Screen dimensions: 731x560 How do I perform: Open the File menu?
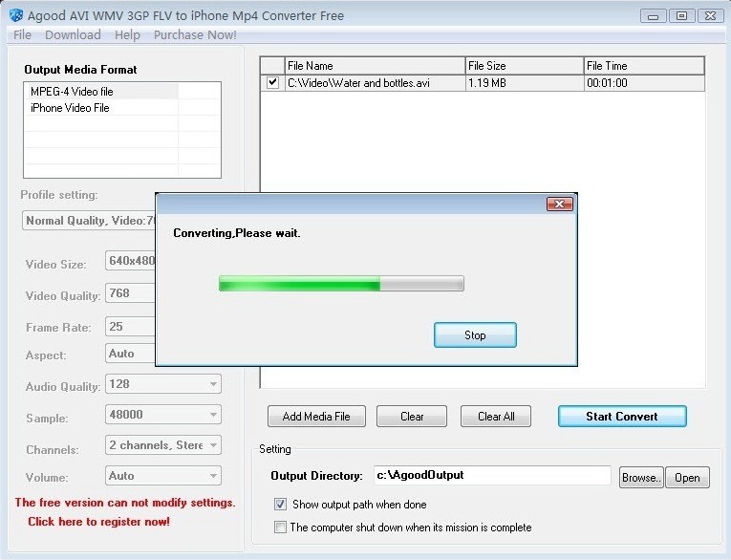(x=22, y=35)
